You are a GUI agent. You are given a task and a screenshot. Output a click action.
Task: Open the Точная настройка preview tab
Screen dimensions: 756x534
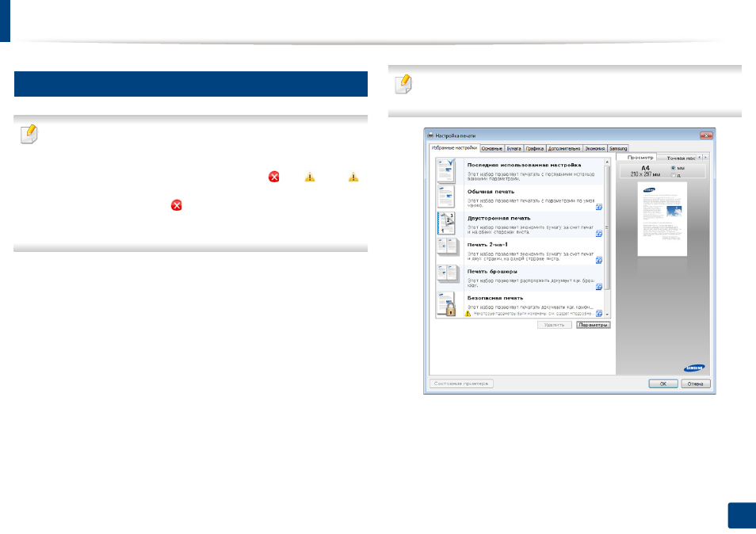pos(680,158)
